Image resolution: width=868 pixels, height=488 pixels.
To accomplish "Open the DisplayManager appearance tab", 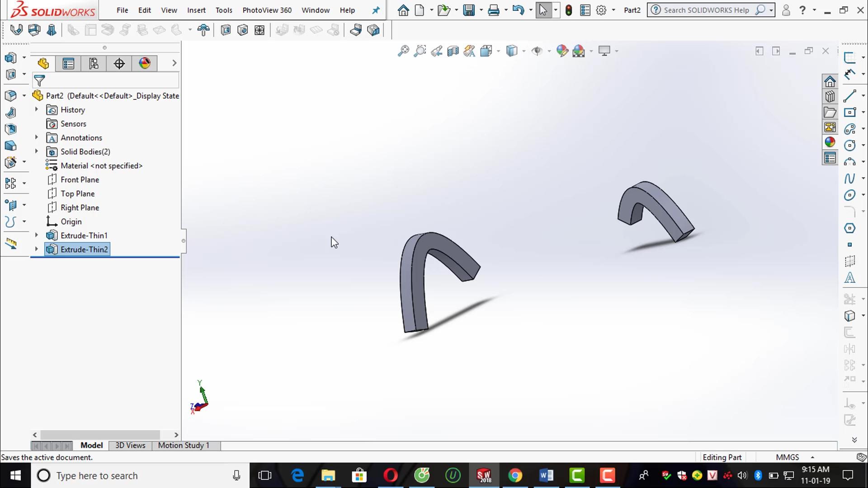I will pos(145,64).
